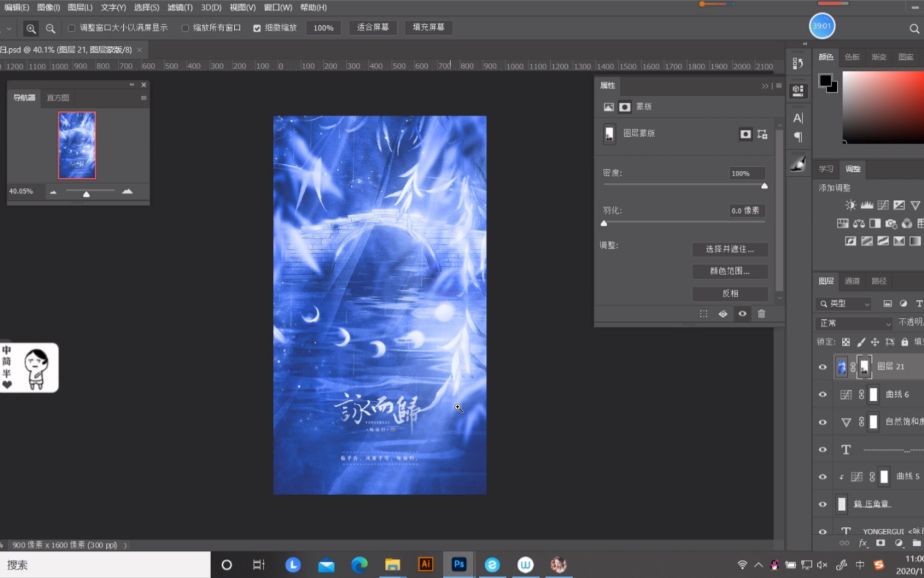Click the 填充屏幕 button
Viewport: 924px width, 578px height.
(x=428, y=28)
